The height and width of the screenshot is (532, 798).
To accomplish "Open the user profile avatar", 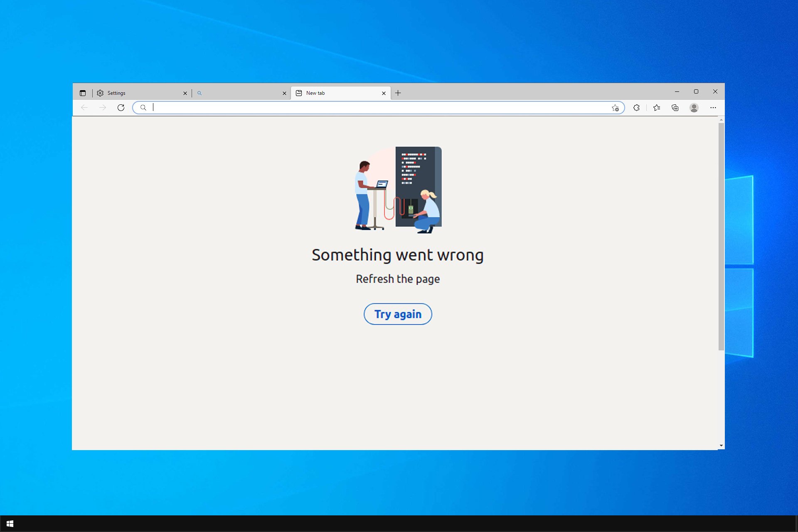I will (x=694, y=108).
